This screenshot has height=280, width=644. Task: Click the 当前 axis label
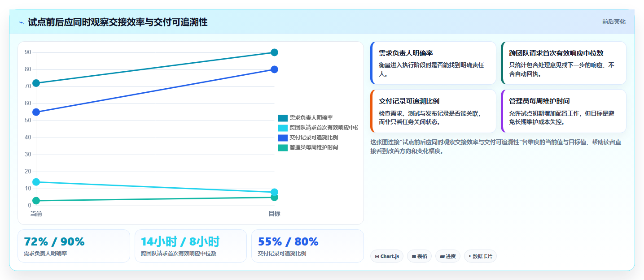pos(36,214)
